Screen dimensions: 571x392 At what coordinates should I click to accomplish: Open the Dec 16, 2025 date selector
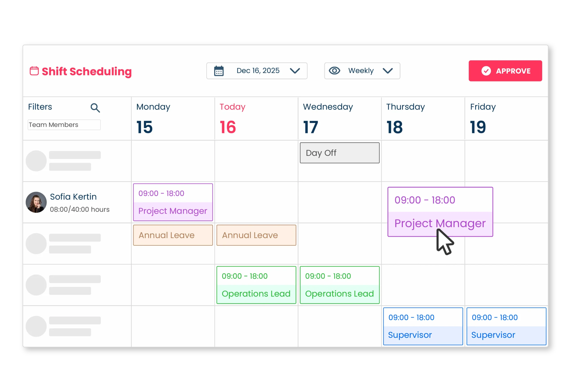pyautogui.click(x=258, y=71)
